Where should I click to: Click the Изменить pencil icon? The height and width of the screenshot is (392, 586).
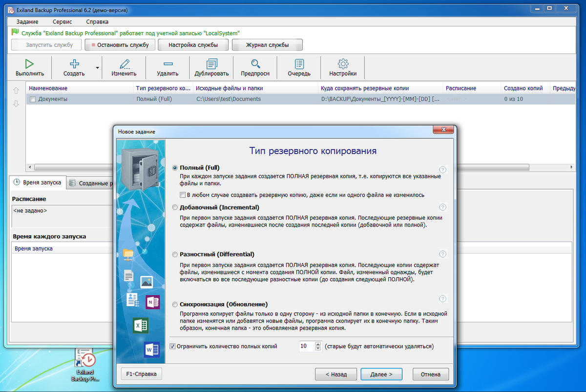pyautogui.click(x=124, y=63)
